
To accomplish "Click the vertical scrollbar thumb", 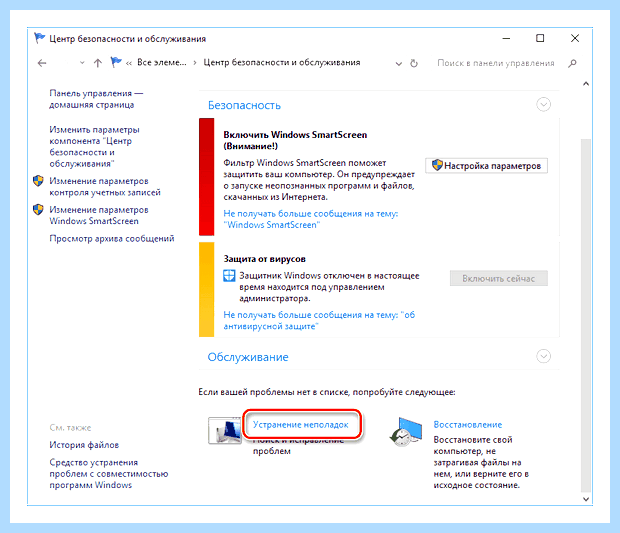I will tap(586, 316).
